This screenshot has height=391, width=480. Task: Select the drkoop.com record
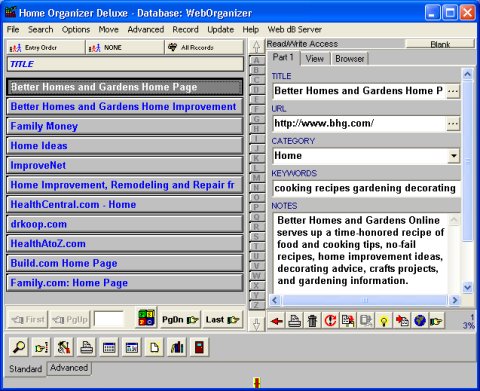pos(125,224)
